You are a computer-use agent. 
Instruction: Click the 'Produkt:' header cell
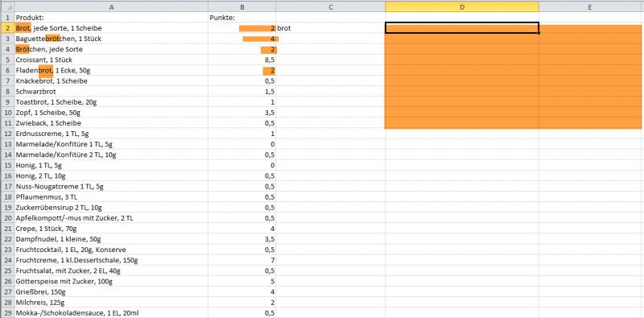(111, 18)
